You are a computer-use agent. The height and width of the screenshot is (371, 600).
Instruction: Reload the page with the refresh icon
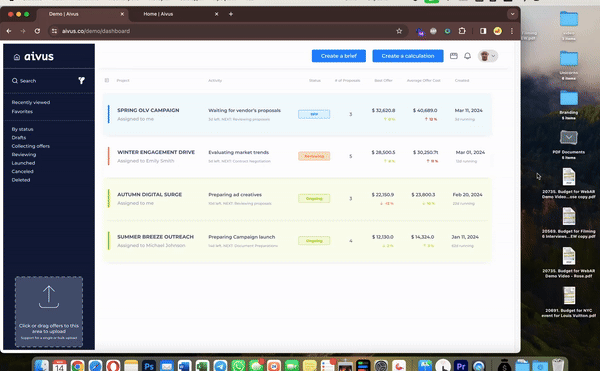coord(37,31)
